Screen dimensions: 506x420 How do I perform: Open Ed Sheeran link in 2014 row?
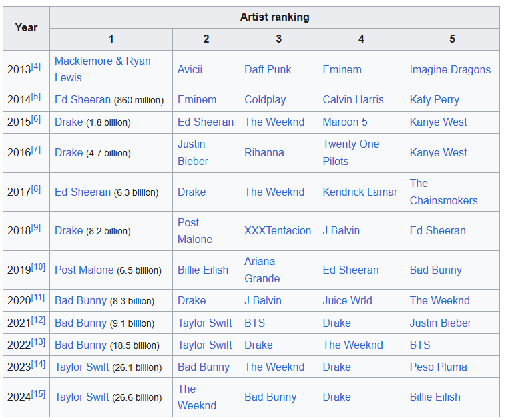click(83, 99)
